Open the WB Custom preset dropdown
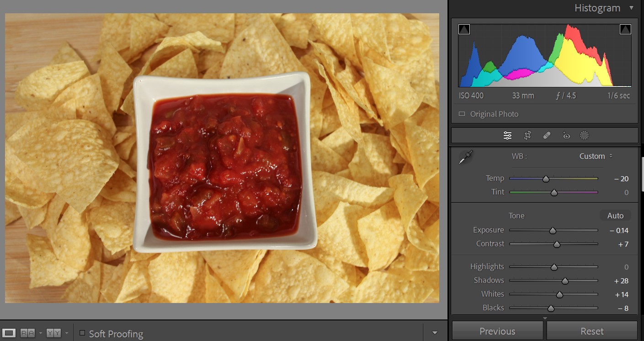This screenshot has height=341, width=644. 596,156
